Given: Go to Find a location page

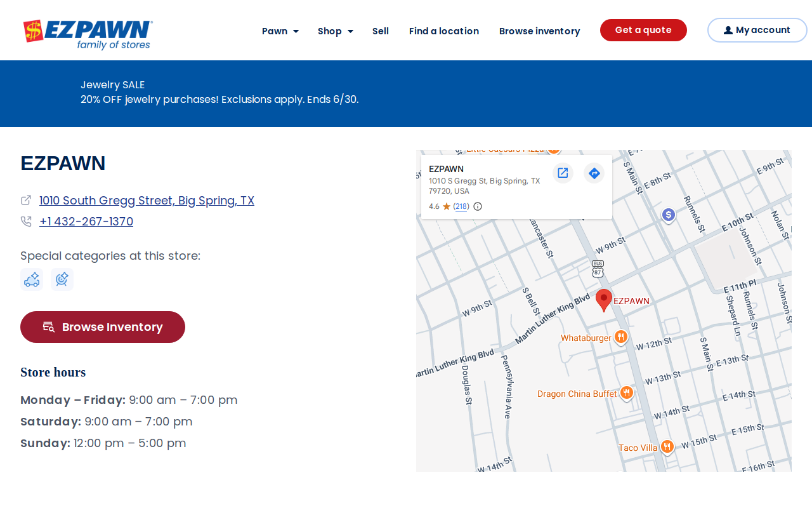Looking at the screenshot, I should tap(444, 31).
